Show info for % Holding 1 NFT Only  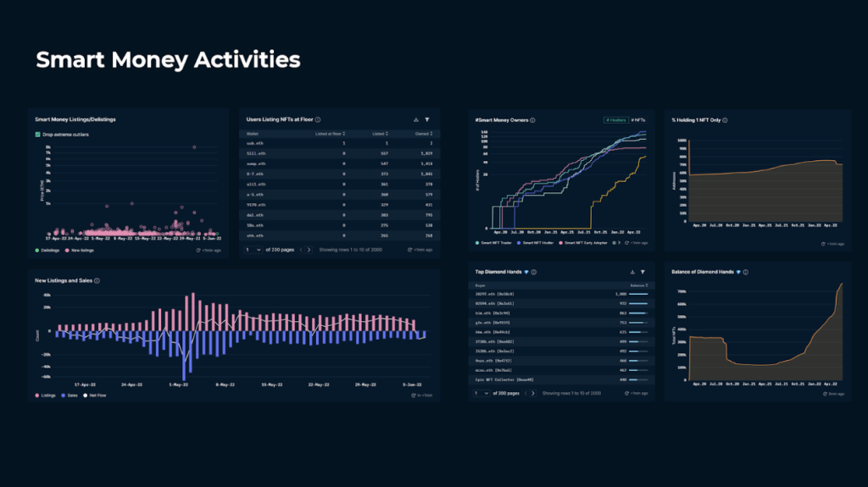tap(725, 120)
